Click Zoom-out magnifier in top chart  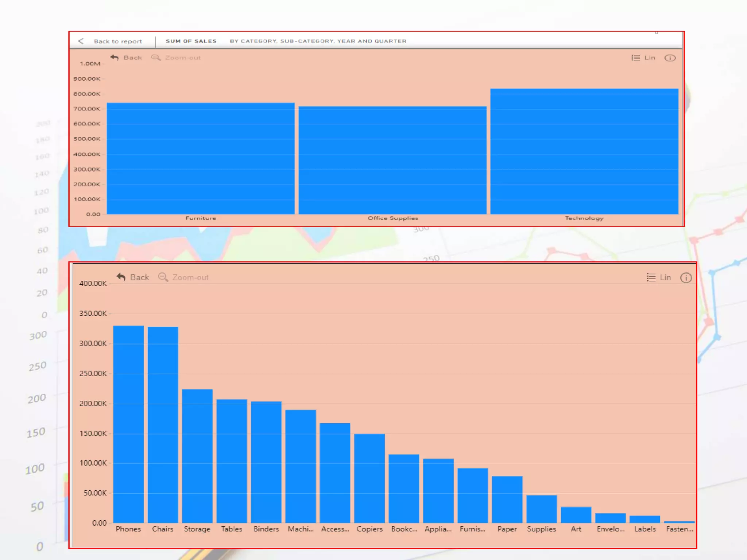point(156,58)
